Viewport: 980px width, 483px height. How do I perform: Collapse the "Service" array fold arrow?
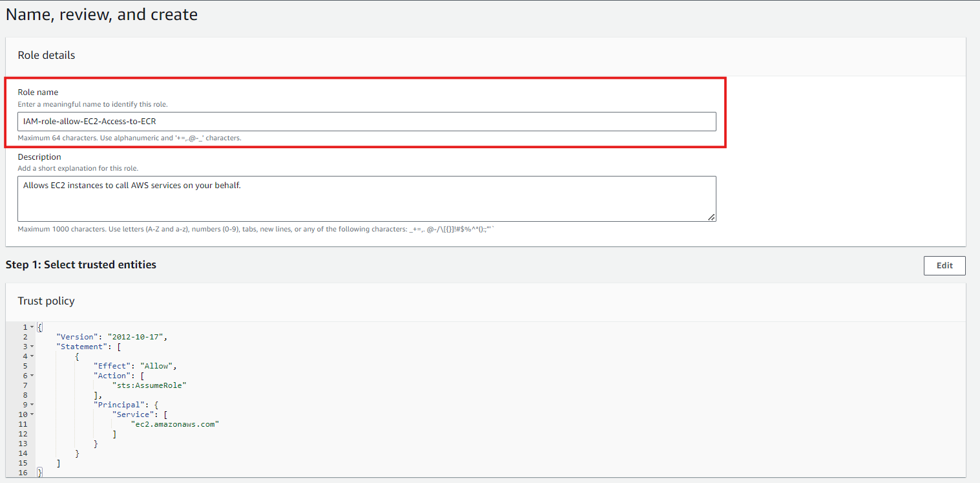pos(32,414)
